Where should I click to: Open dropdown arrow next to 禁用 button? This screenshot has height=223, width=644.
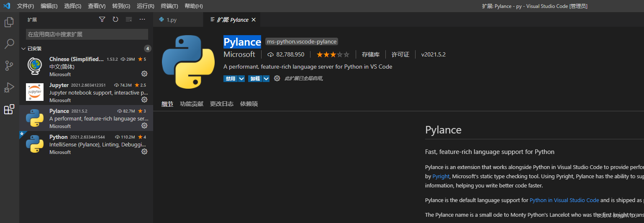coord(241,78)
